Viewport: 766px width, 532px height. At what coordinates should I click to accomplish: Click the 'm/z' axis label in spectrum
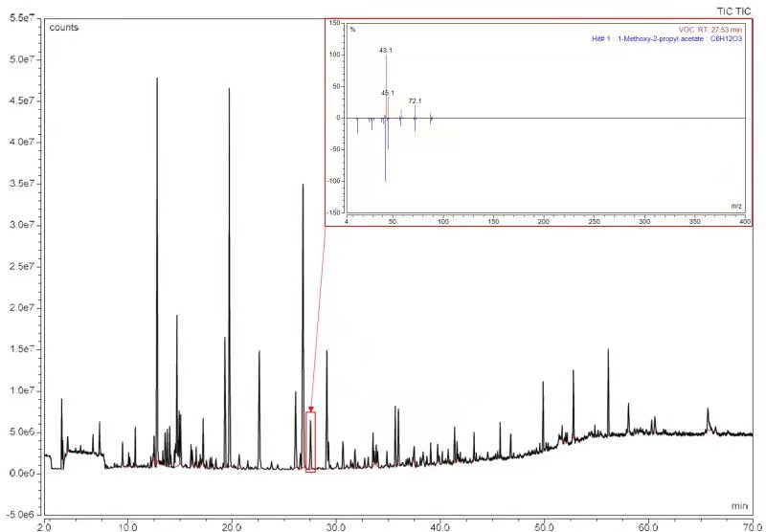point(736,207)
